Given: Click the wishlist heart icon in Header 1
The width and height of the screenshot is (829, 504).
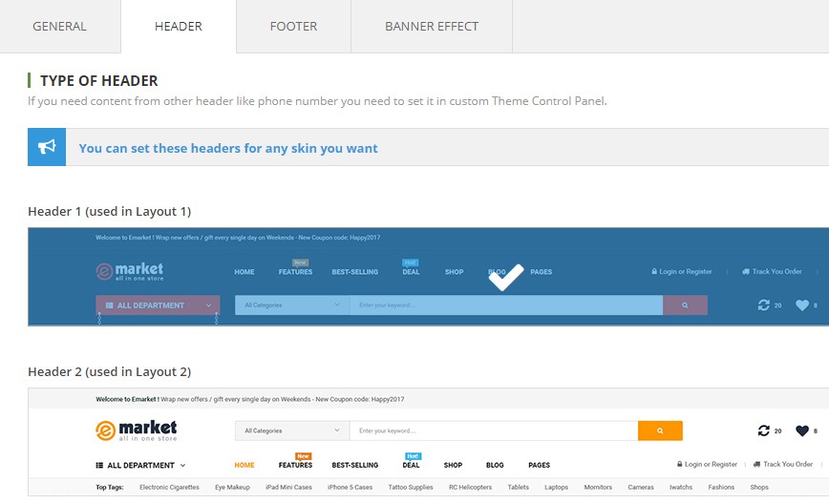Looking at the screenshot, I should pos(802,304).
